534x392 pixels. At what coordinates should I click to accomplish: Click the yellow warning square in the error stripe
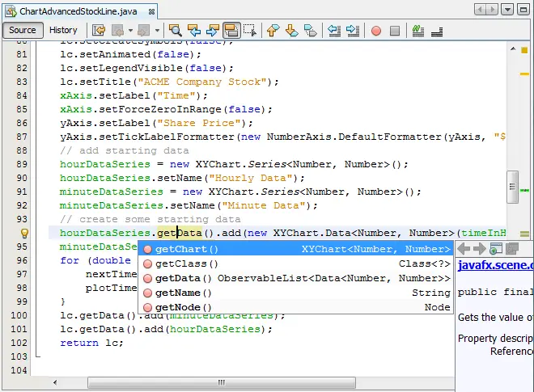pos(524,50)
